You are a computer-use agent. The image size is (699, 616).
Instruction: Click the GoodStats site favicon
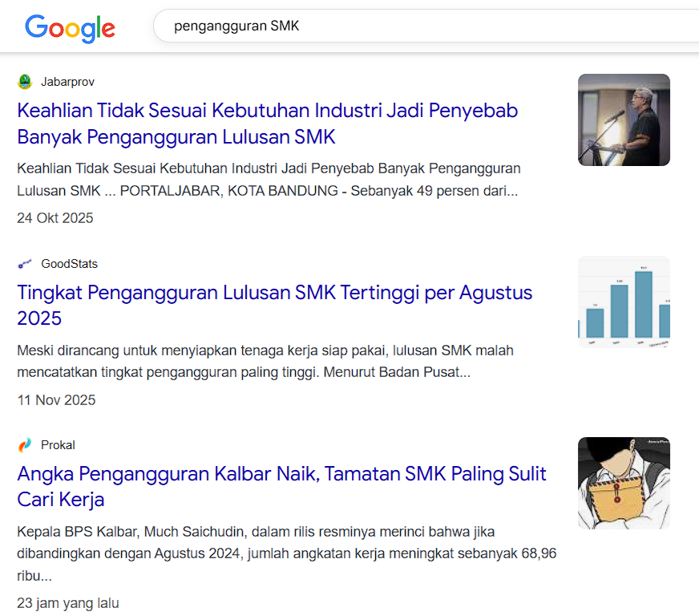(25, 264)
